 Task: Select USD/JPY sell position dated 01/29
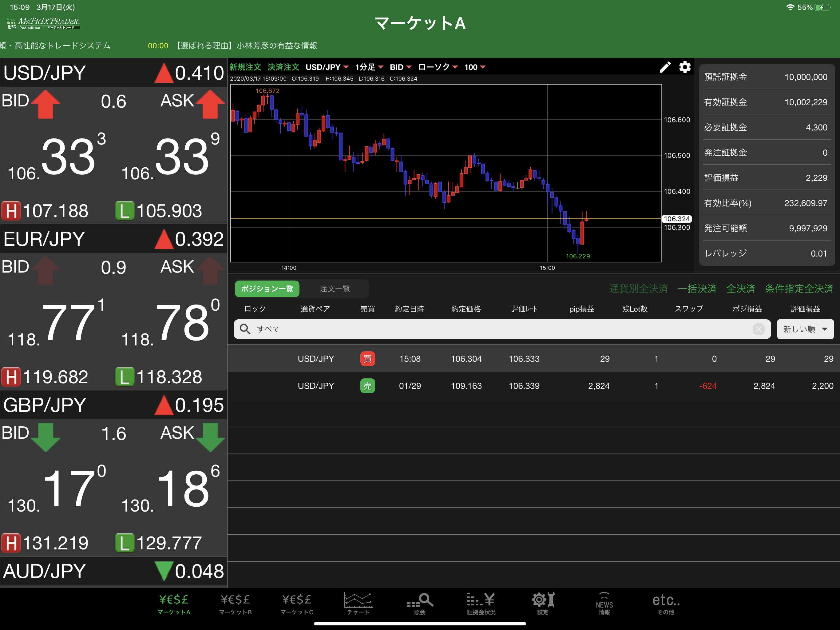[x=533, y=386]
